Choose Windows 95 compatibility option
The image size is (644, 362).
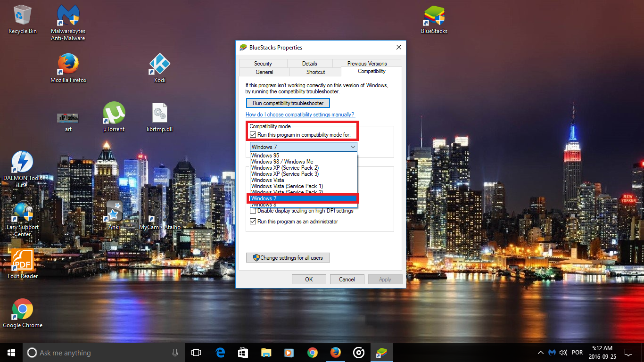pyautogui.click(x=265, y=155)
